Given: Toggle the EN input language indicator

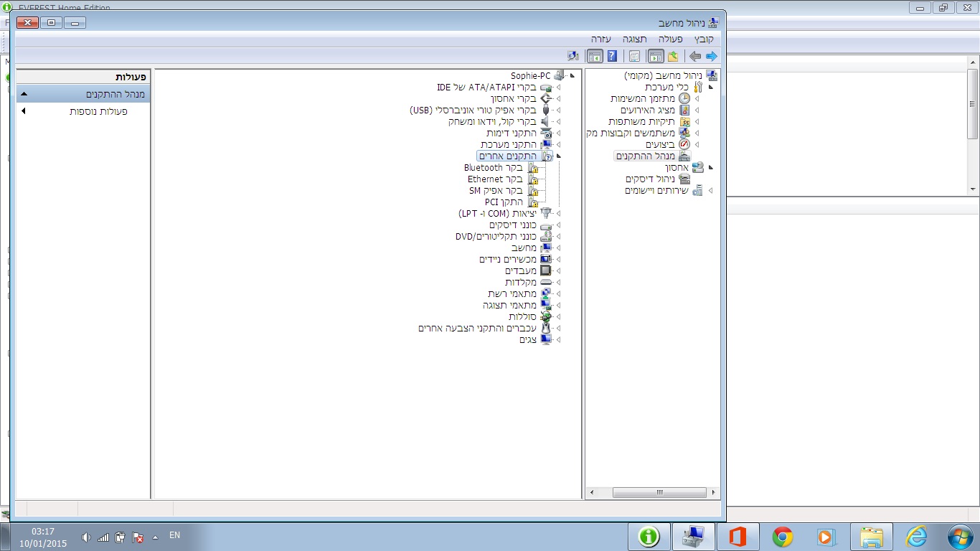Looking at the screenshot, I should pos(174,535).
